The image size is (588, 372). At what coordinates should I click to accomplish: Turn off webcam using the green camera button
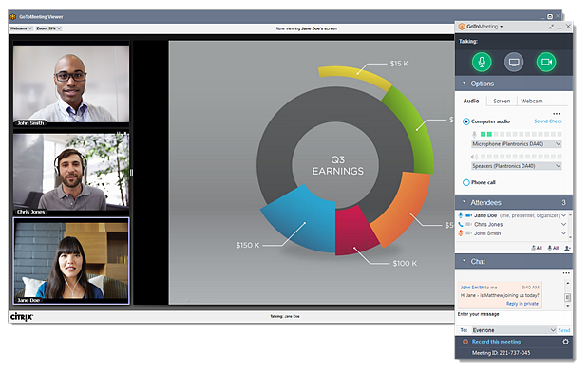546,62
